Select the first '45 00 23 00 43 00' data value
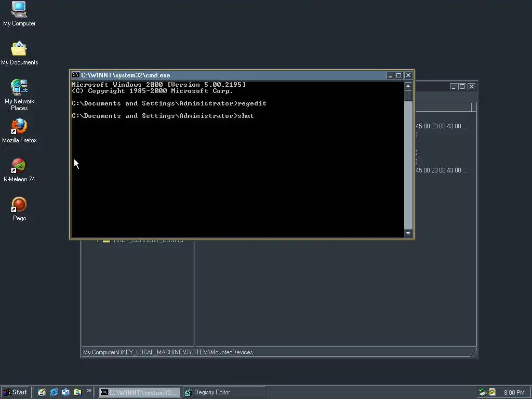 point(441,126)
